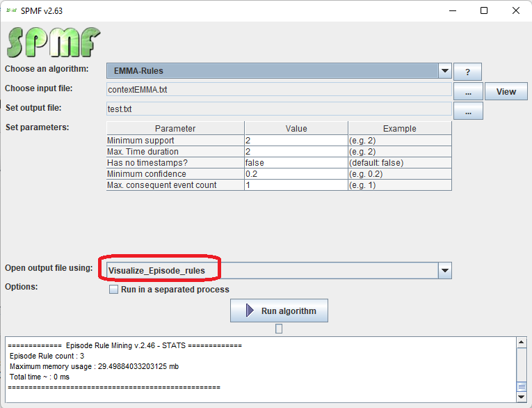Click the Has no timestamps? false value

pos(296,163)
